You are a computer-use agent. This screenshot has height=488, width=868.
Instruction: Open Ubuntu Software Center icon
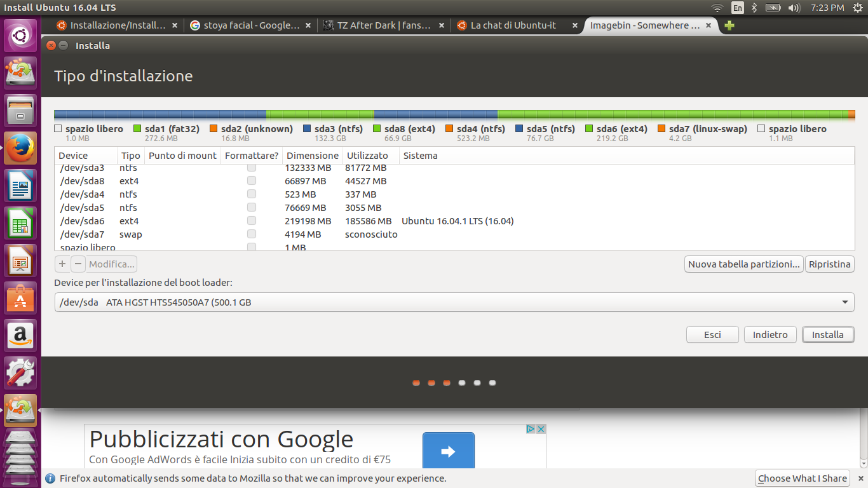(x=20, y=297)
